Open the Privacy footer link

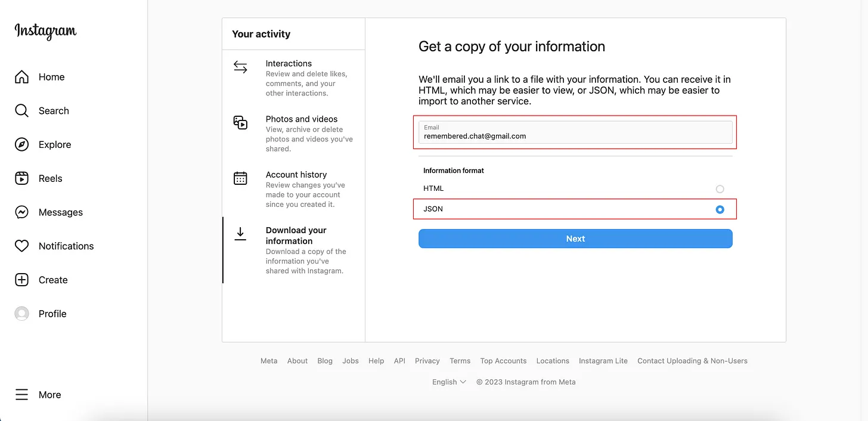(427, 361)
